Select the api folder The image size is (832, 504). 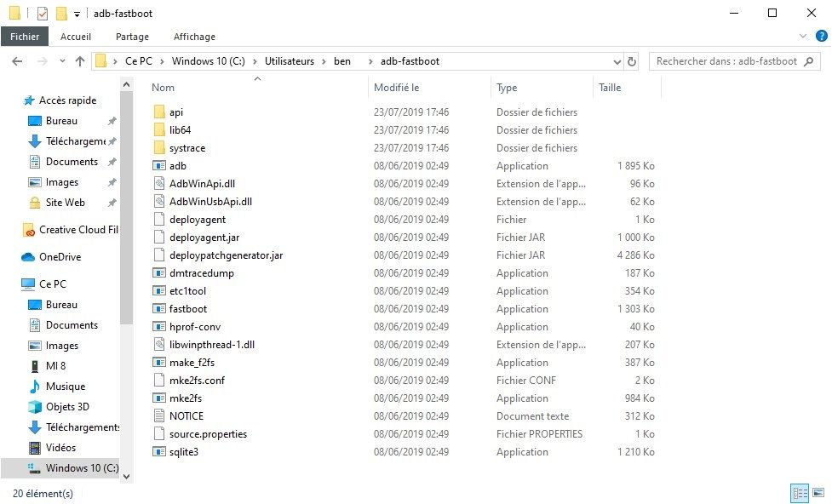(x=175, y=112)
